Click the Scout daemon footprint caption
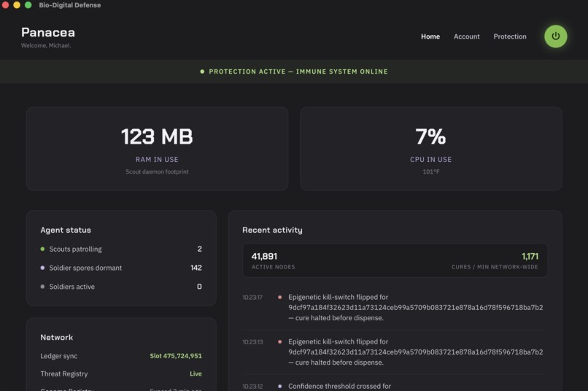The image size is (588, 391). [157, 171]
